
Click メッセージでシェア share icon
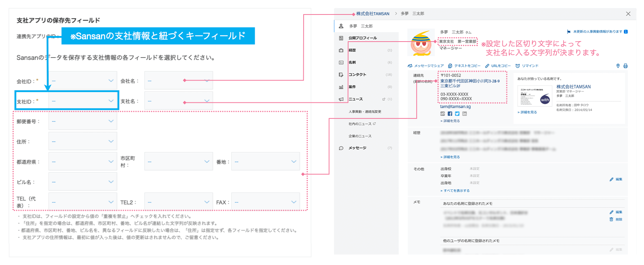pos(410,66)
